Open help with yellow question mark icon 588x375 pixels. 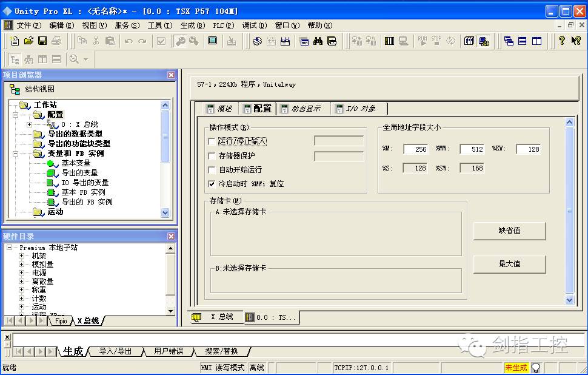click(561, 41)
